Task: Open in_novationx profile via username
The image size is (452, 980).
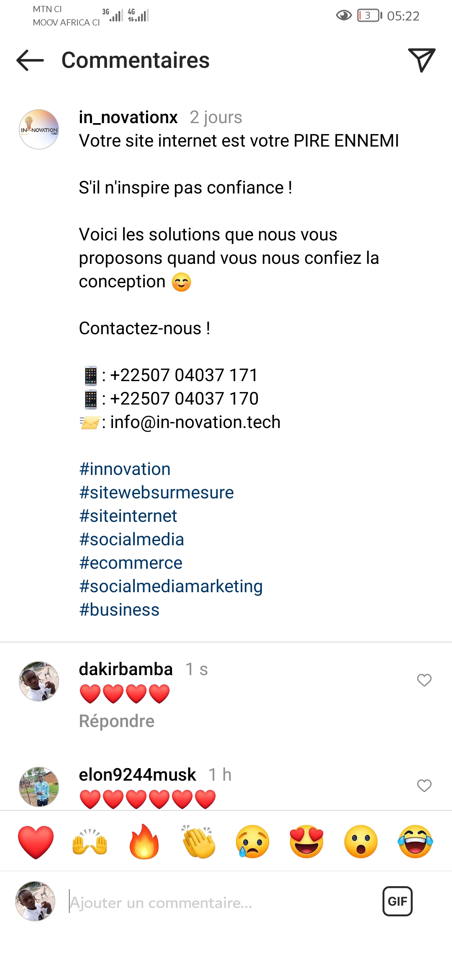Action: click(x=128, y=117)
